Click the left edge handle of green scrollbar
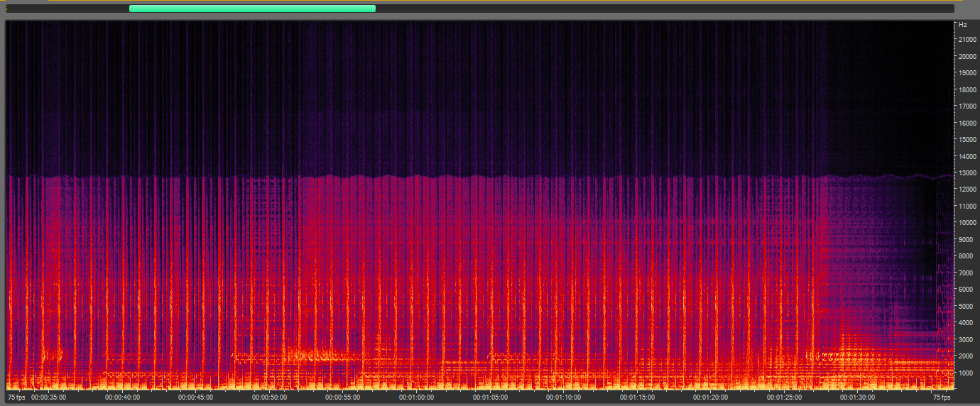 (x=131, y=9)
